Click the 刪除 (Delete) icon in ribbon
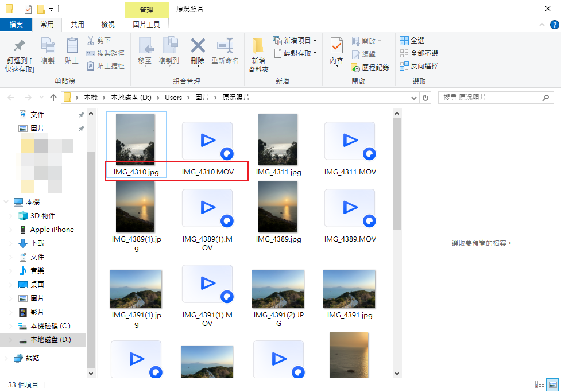 click(x=198, y=52)
